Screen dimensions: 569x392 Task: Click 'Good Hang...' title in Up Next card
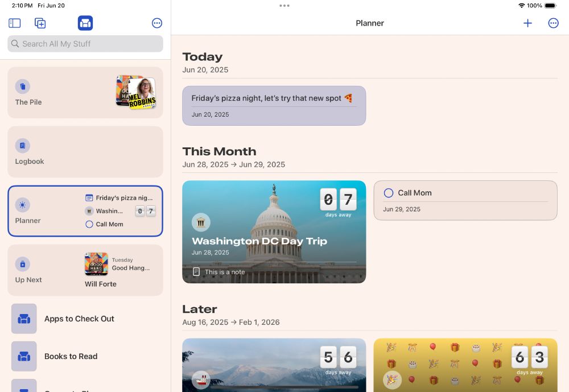(131, 268)
